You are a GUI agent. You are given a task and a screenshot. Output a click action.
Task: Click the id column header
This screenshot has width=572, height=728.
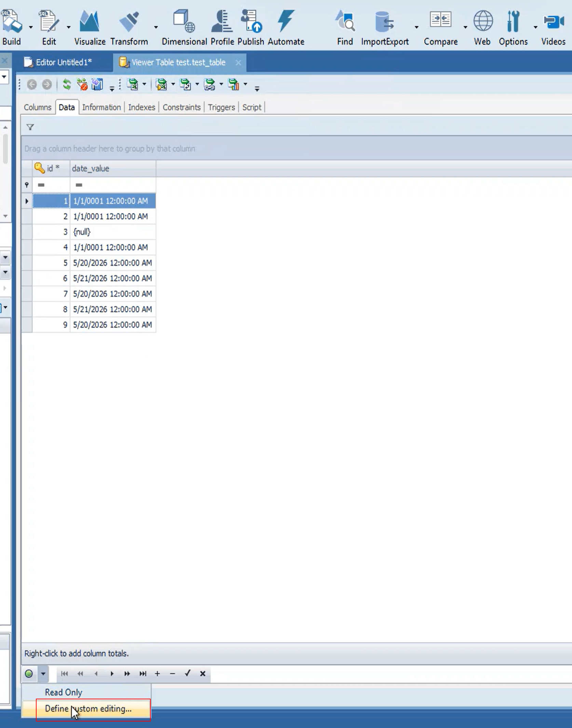pyautogui.click(x=51, y=168)
